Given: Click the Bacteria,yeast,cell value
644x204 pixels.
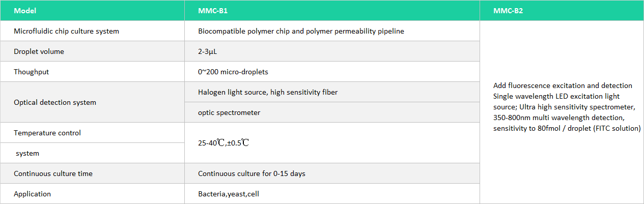Looking at the screenshot, I should click(x=229, y=194).
